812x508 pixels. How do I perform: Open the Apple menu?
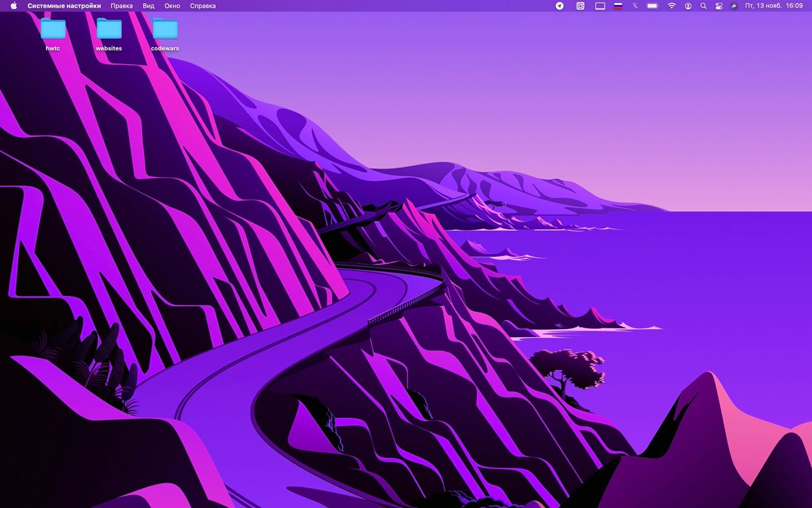click(13, 6)
